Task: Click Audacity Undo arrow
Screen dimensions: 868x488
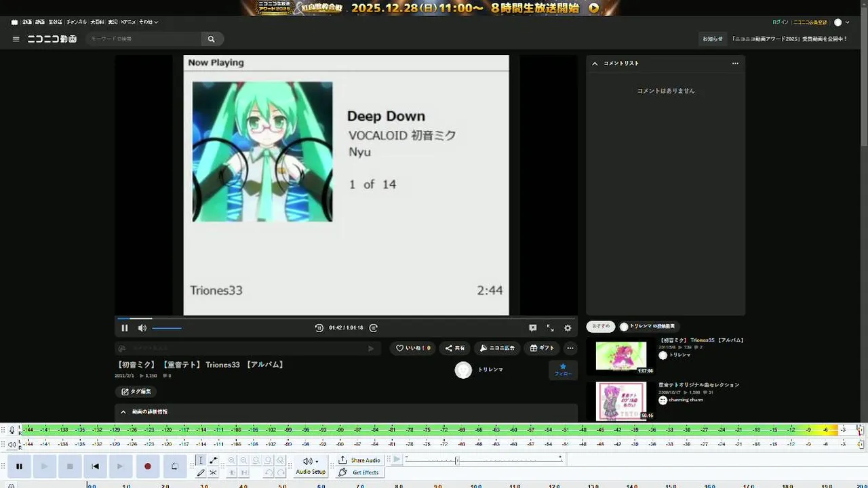Action: pyautogui.click(x=269, y=472)
